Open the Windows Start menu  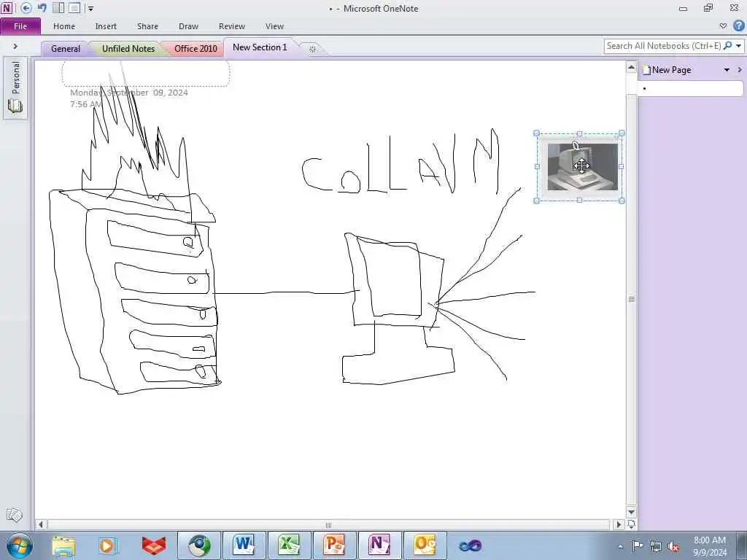20,545
